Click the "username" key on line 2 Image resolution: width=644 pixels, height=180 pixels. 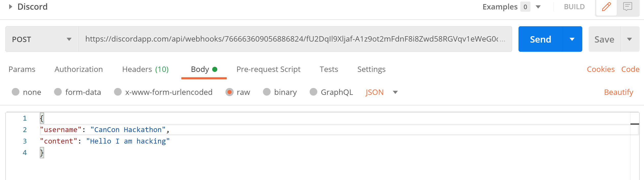click(61, 130)
